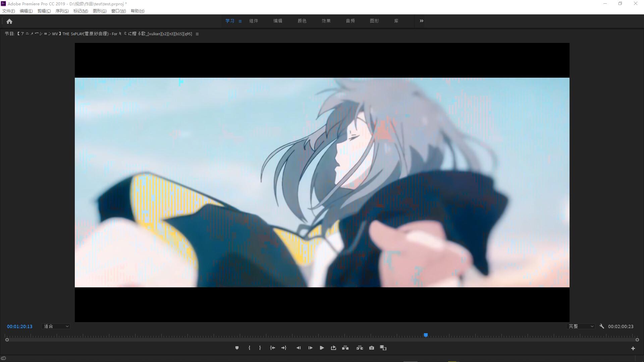Step forward one frame
Image resolution: width=644 pixels, height=362 pixels.
(310, 348)
